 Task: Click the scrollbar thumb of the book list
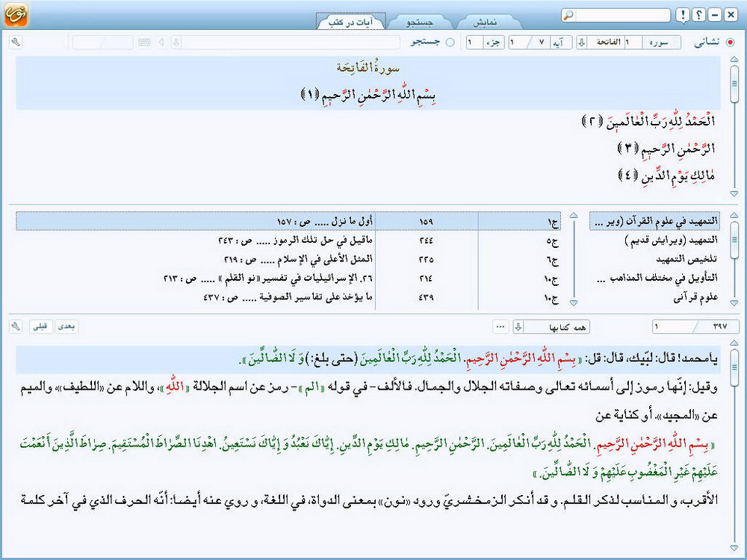(x=734, y=239)
